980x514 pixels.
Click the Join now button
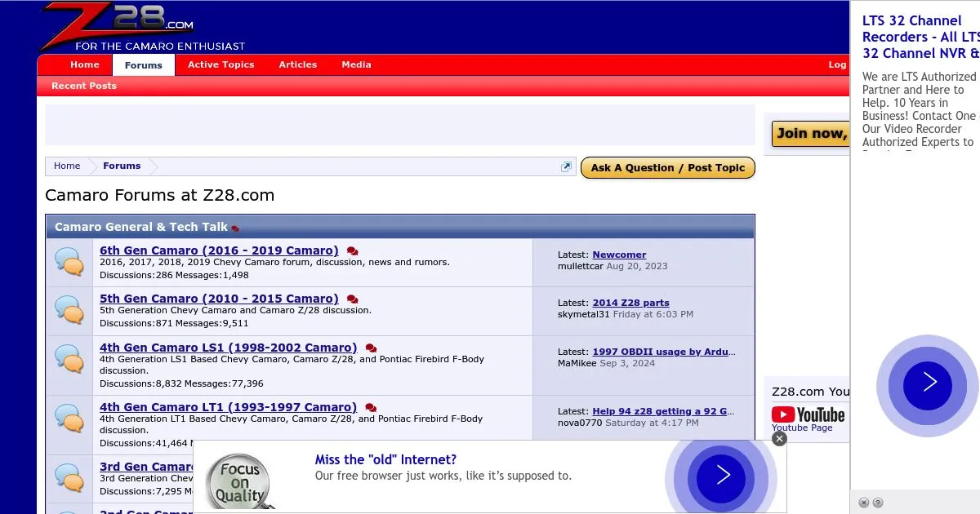tap(811, 134)
